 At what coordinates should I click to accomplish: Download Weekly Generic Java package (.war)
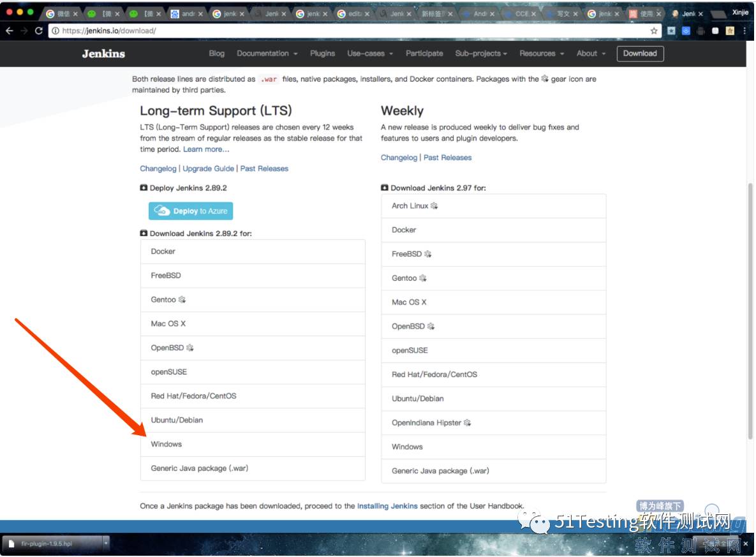click(494, 471)
